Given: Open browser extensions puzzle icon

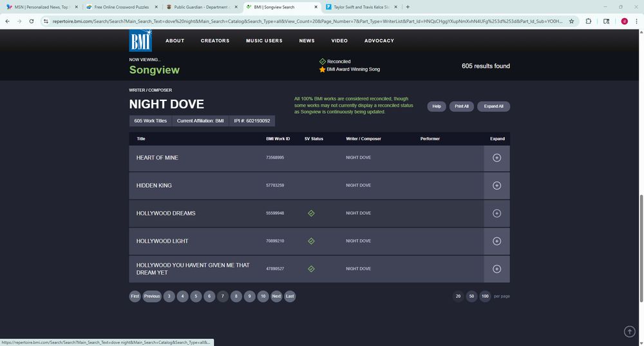Looking at the screenshot, I should (588, 21).
